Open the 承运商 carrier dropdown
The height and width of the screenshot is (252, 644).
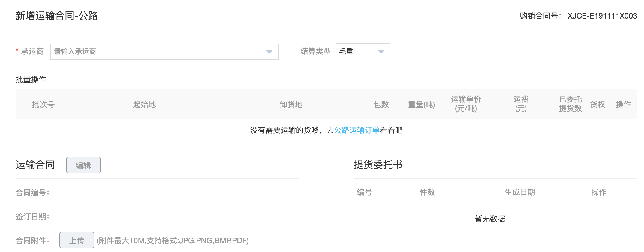[x=164, y=51]
